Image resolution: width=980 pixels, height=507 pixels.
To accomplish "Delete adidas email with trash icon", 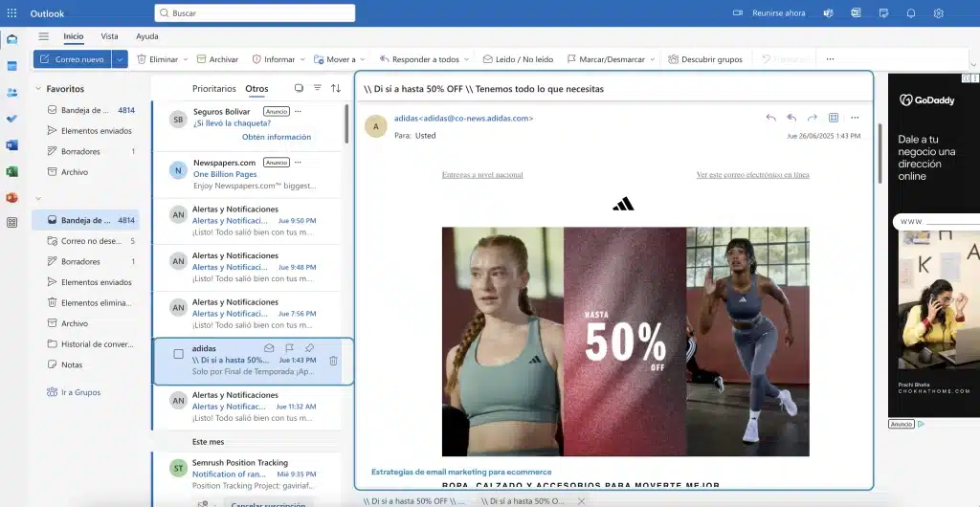I will click(334, 361).
